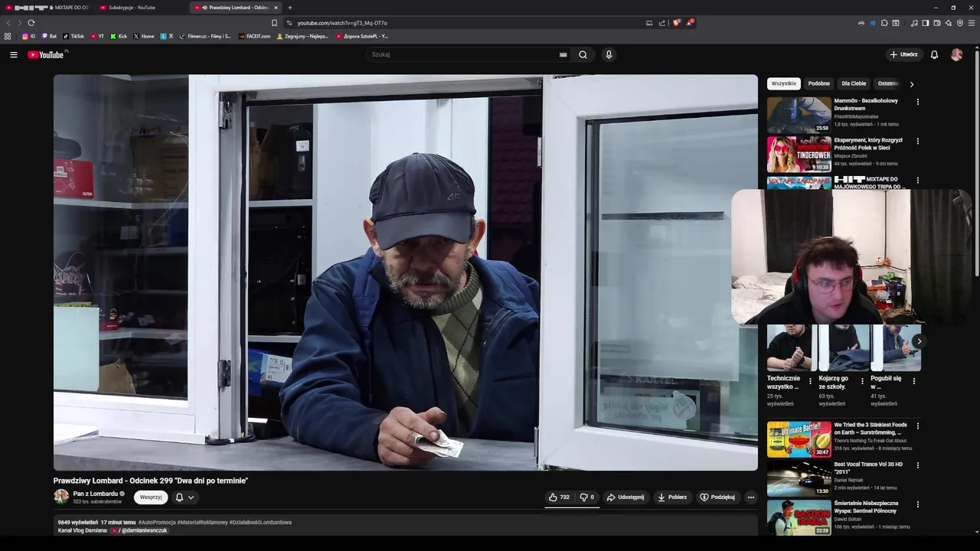Open options for Kojarzę go ze szkoły short
This screenshot has width=980, height=551.
pos(862,380)
